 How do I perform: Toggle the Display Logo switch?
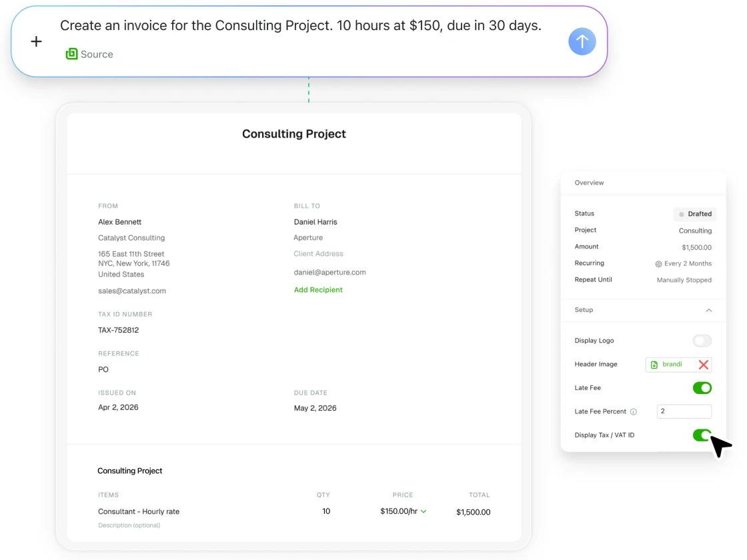(x=702, y=341)
